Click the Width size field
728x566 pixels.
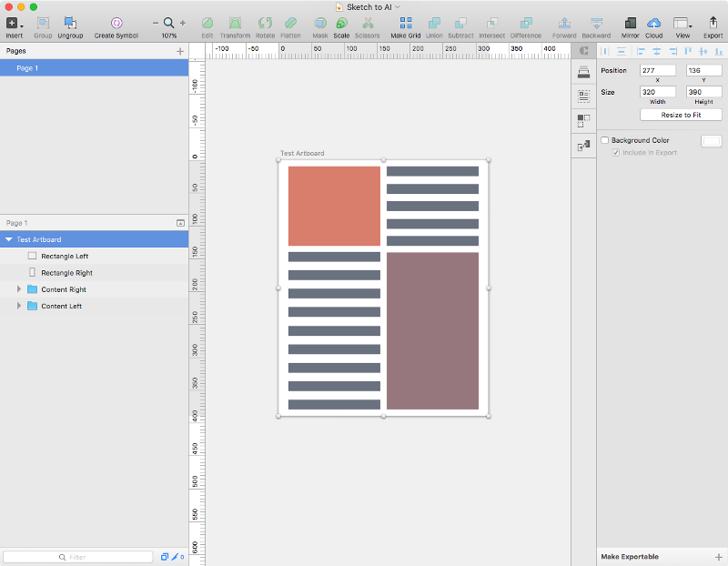[657, 92]
